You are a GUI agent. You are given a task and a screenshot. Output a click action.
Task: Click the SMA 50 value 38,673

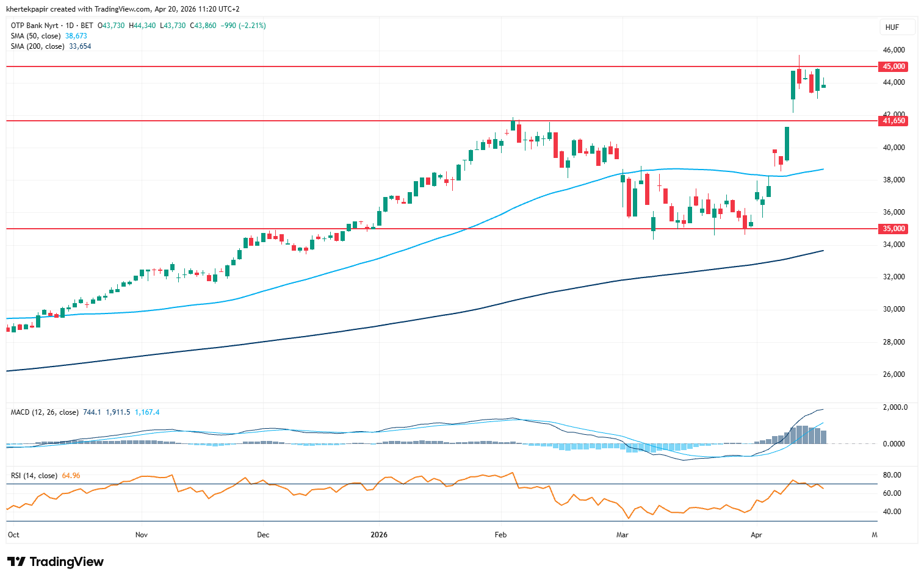pos(76,36)
